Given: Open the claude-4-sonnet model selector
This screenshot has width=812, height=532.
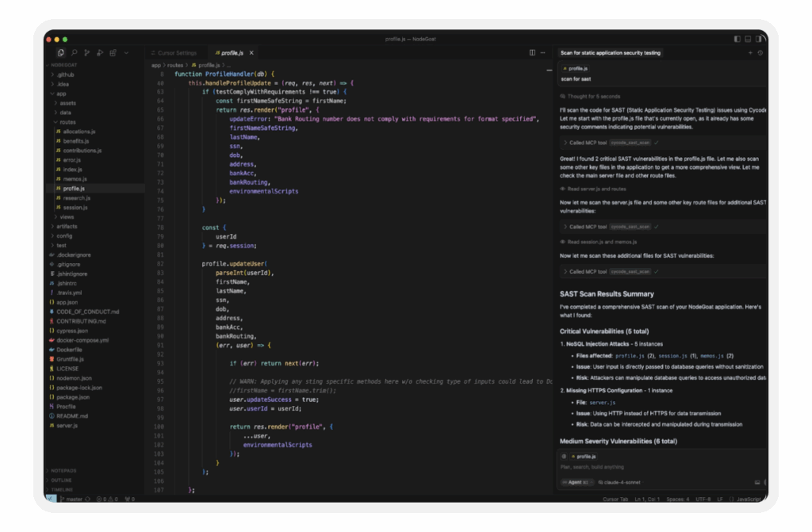Looking at the screenshot, I should pyautogui.click(x=620, y=482).
